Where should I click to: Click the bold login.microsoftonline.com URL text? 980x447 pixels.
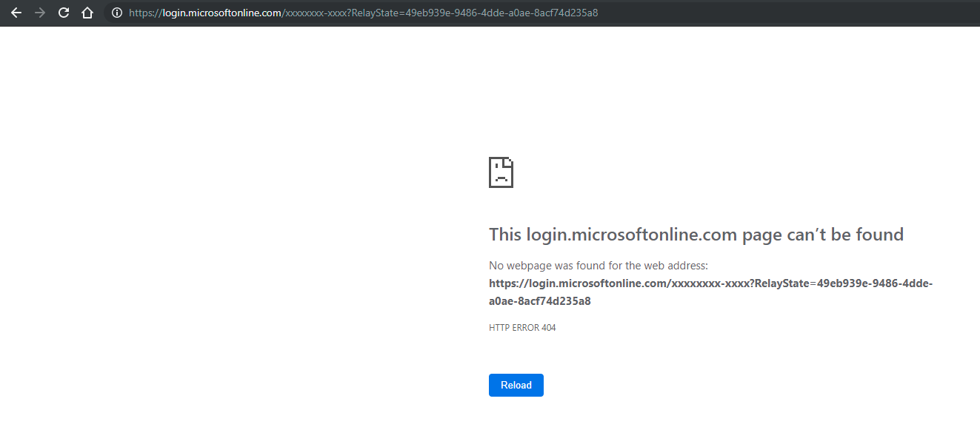(x=710, y=292)
